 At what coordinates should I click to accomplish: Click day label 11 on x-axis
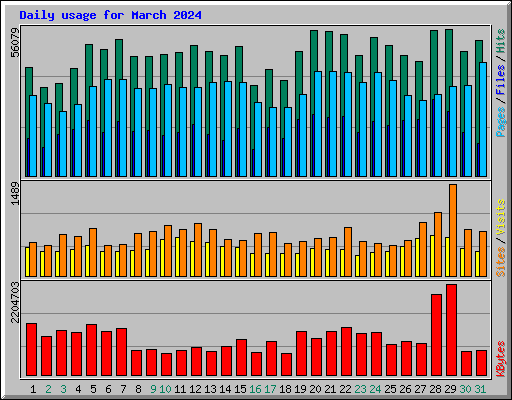pos(180,389)
